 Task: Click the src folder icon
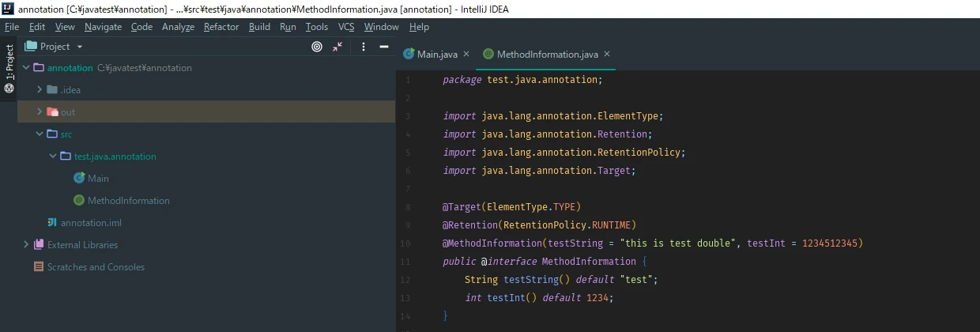point(52,134)
